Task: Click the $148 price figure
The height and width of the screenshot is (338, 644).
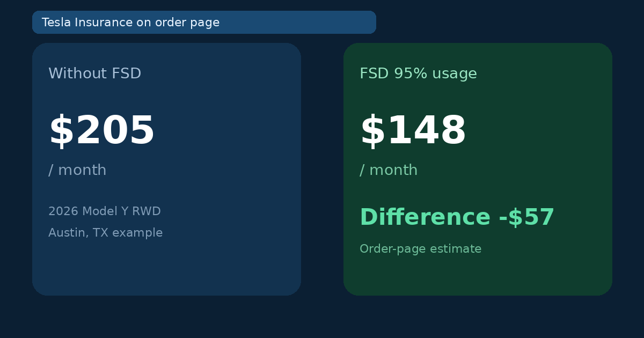Action: 413,131
